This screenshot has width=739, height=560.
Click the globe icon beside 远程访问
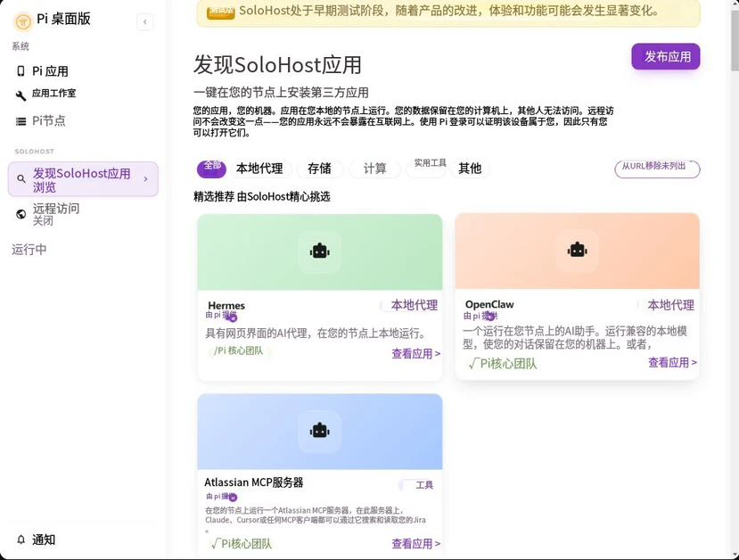tap(21, 215)
